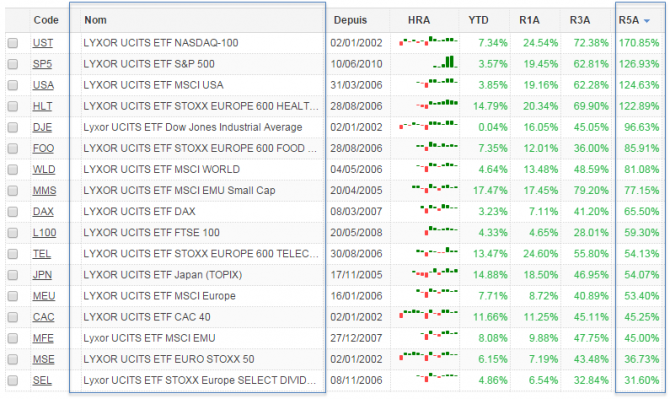Follow the MFE code link
Screen dimensions: 670x399
coord(43,338)
